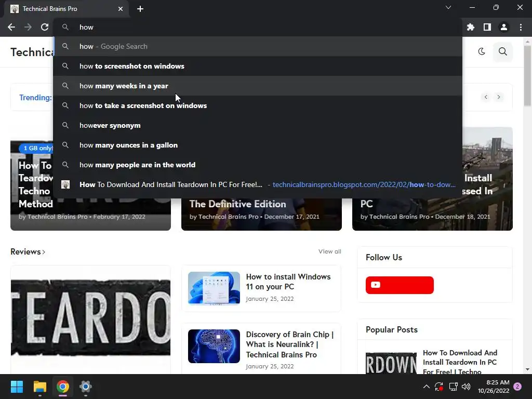532x399 pixels.
Task: Open the site search magnifier
Action: 503,51
